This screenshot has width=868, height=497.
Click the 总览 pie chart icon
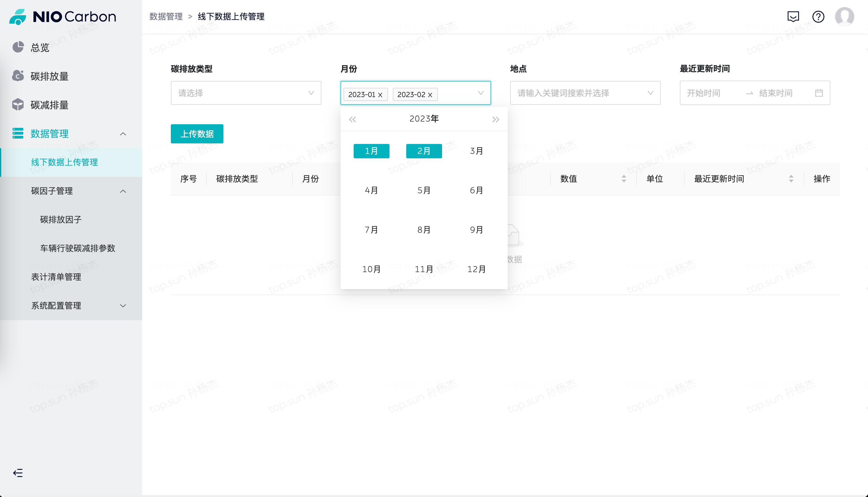click(18, 47)
